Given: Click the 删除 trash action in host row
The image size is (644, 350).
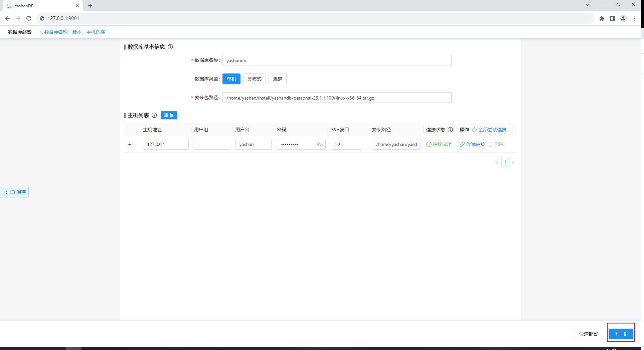Looking at the screenshot, I should (496, 144).
